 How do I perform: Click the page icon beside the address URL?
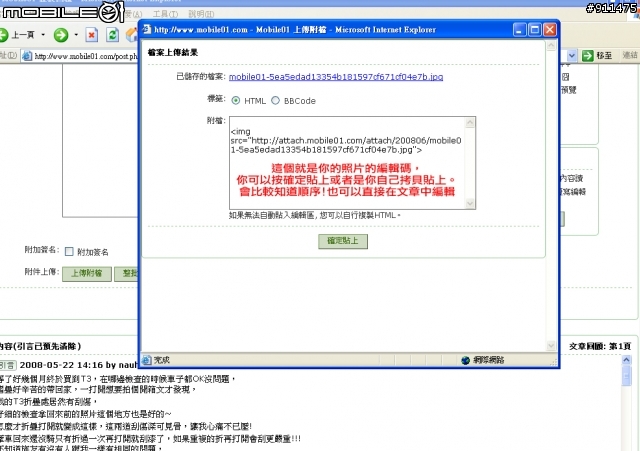[x=27, y=56]
